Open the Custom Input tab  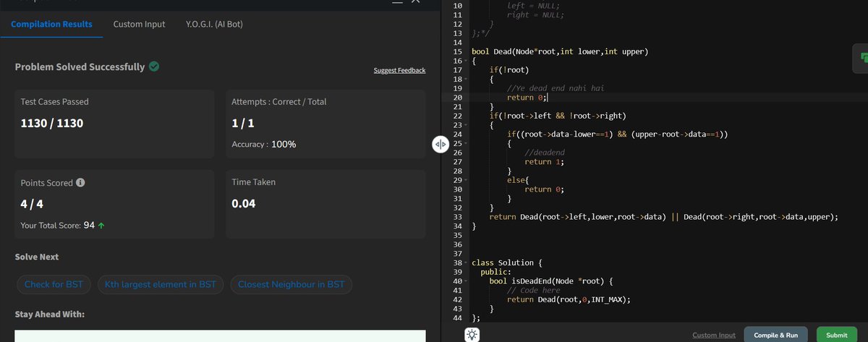(x=139, y=24)
